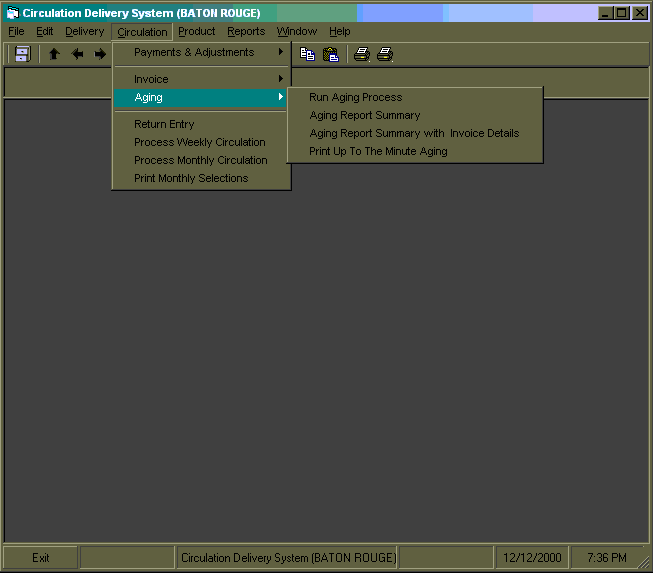Close the Circulation Delivery System window

click(x=639, y=13)
